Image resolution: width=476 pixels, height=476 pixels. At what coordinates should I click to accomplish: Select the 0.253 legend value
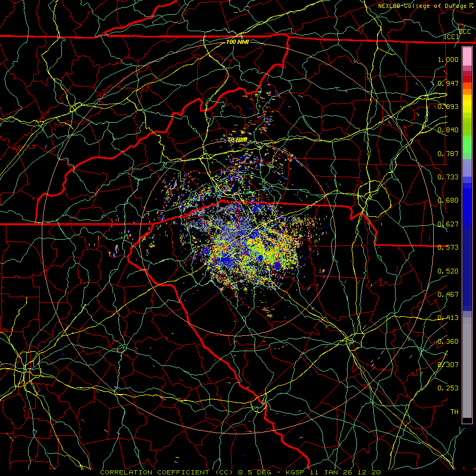pyautogui.click(x=448, y=388)
